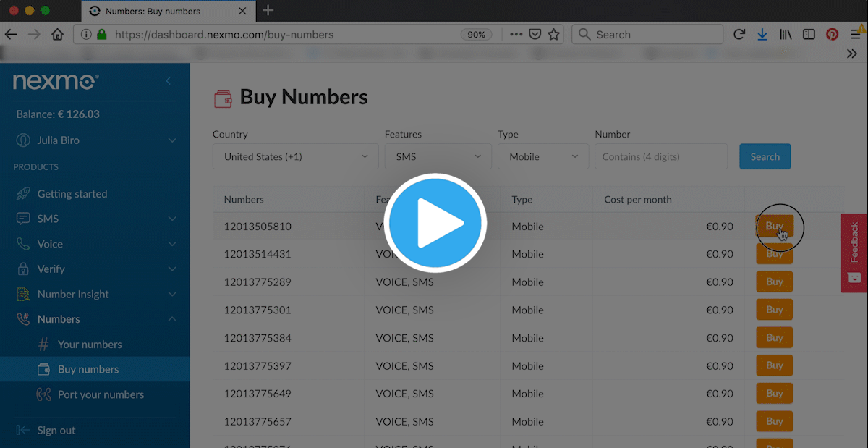Click the Sign out arrow icon
868x448 pixels.
click(23, 430)
